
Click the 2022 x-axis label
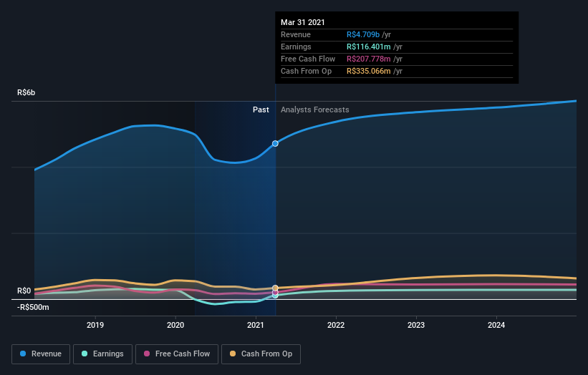click(x=336, y=325)
